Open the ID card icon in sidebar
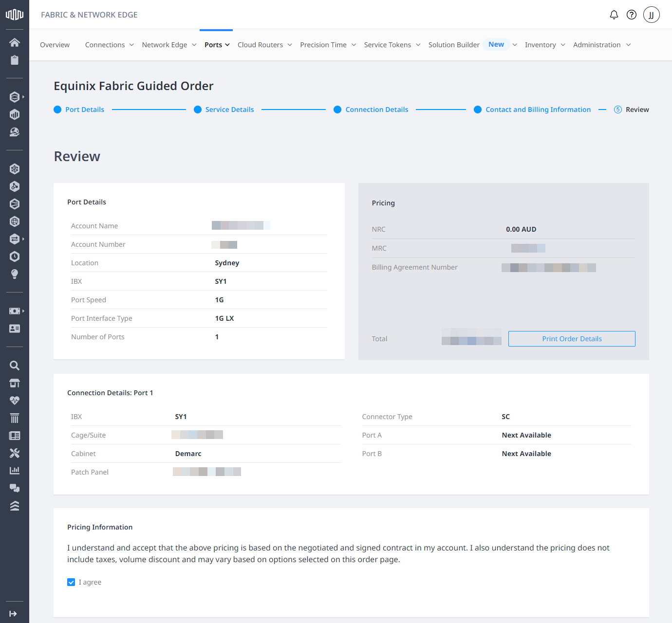This screenshot has height=623, width=672. 15,329
